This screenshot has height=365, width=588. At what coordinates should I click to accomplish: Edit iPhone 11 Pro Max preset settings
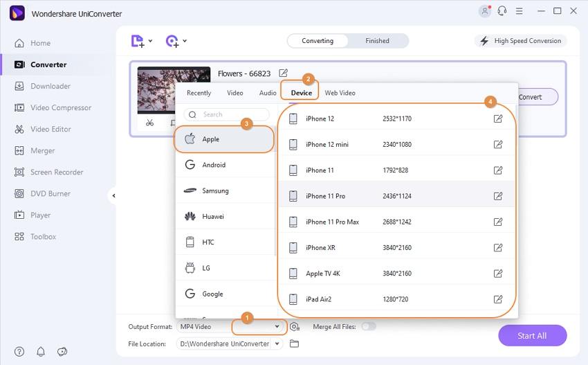click(x=497, y=222)
